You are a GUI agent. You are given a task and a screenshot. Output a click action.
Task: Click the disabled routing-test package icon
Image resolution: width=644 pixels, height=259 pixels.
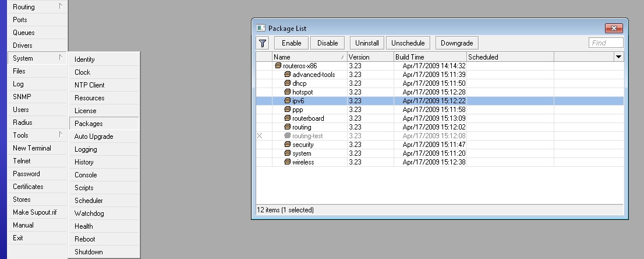[x=288, y=136]
